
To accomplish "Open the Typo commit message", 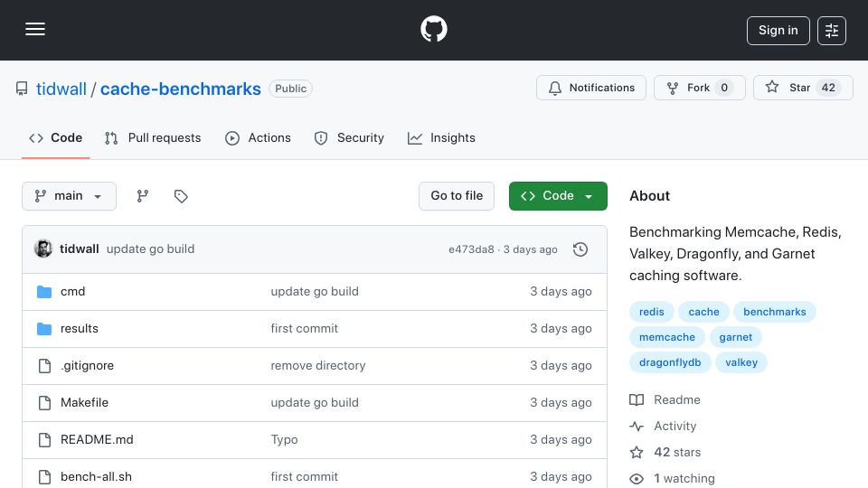I will tap(284, 440).
